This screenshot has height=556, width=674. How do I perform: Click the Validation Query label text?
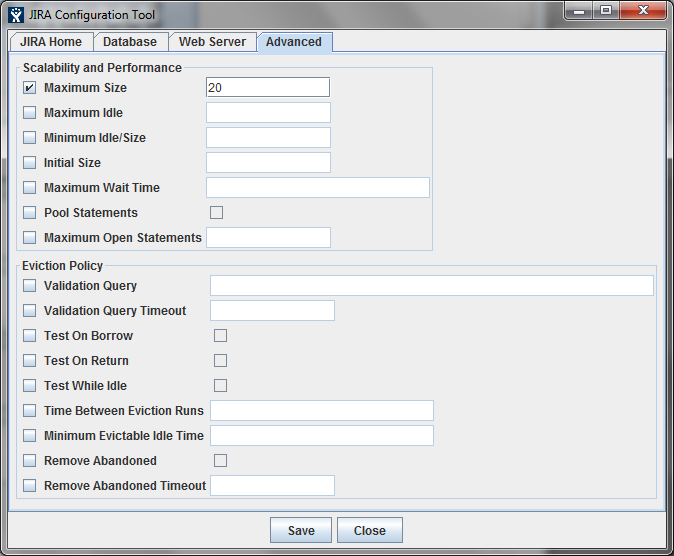click(90, 286)
